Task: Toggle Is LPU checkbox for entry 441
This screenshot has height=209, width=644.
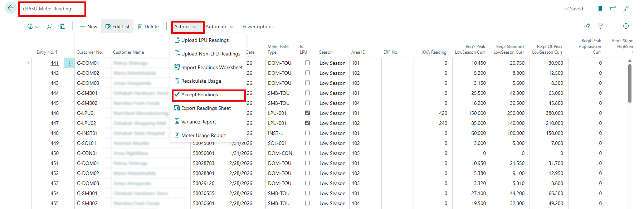Action: [x=307, y=63]
